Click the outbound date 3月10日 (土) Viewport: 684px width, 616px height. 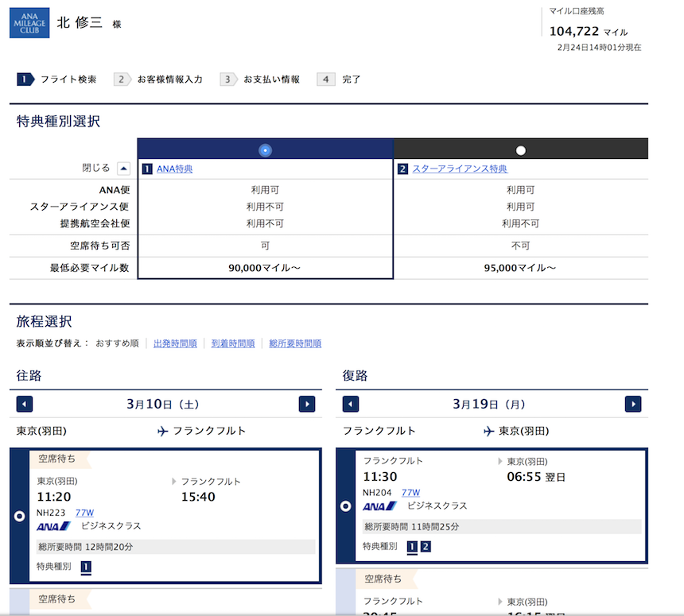point(163,404)
